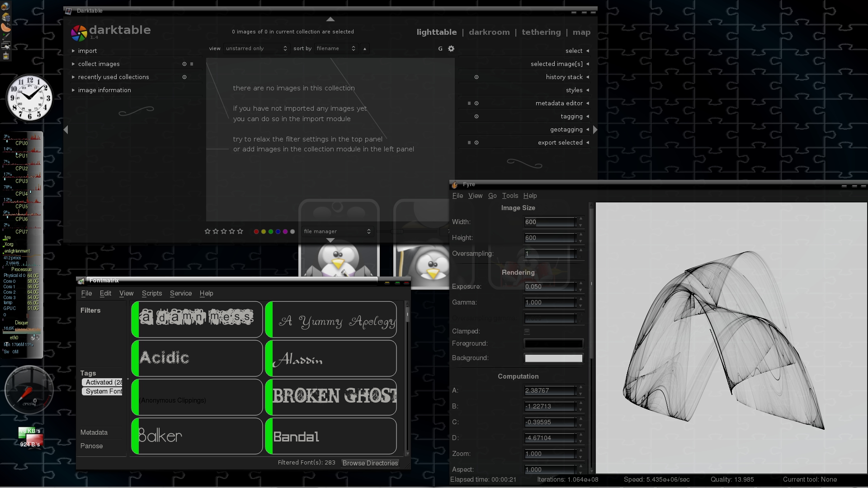The height and width of the screenshot is (488, 868).
Task: Open presets icon beside collect images
Action: pyautogui.click(x=192, y=64)
